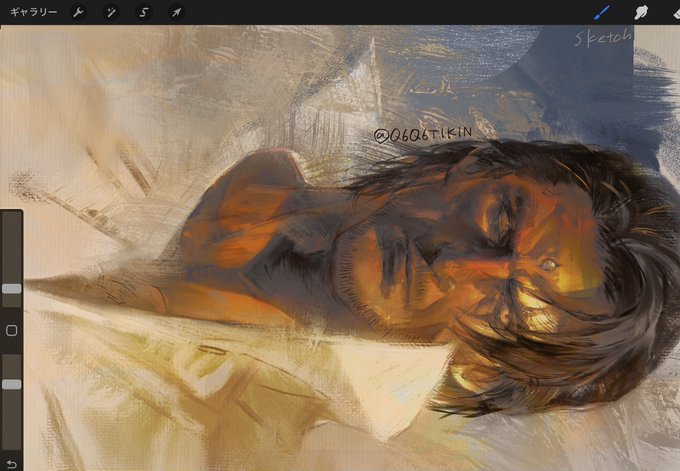The image size is (680, 471).
Task: Activate the Transform arrow tool
Action: pos(176,12)
